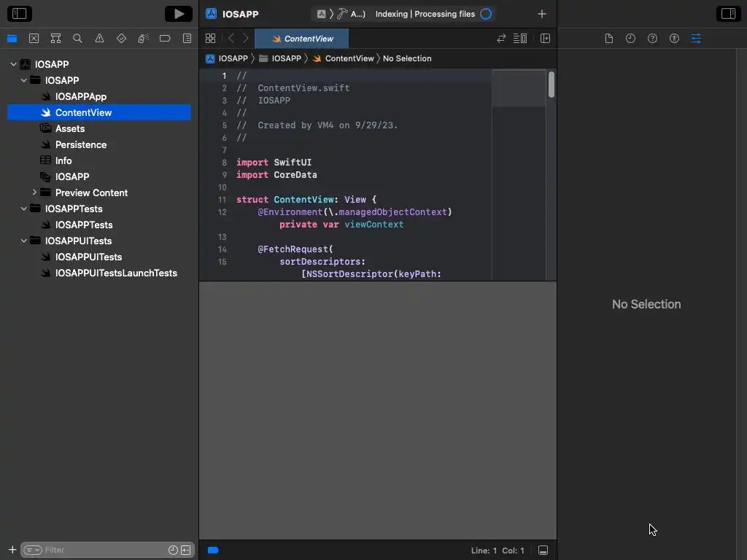Image resolution: width=747 pixels, height=560 pixels.
Task: Show the Attributes inspector sliders
Action: 696,39
